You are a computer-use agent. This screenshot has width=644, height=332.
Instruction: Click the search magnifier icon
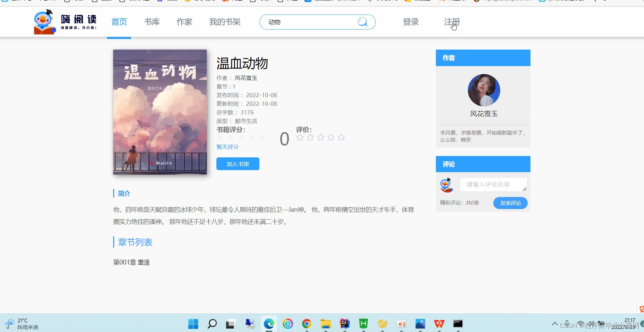click(362, 22)
